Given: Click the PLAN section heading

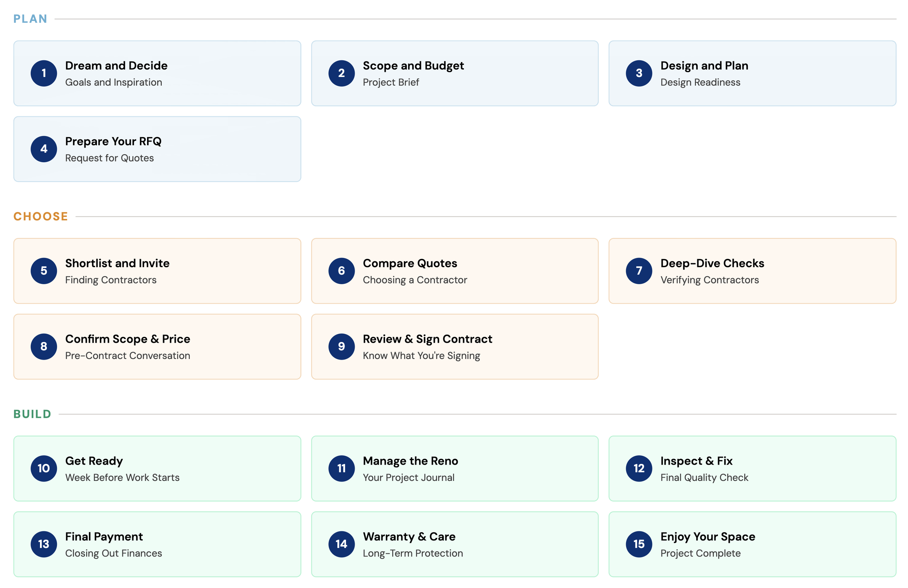Looking at the screenshot, I should (30, 19).
